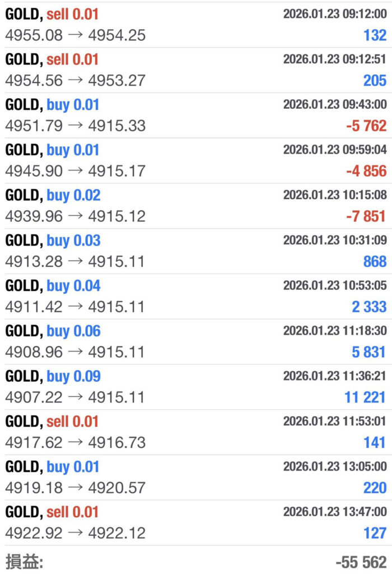Screen dimensions: 392x574
Task: Open the GOLD buy 0.04 trade details
Action: (196, 297)
